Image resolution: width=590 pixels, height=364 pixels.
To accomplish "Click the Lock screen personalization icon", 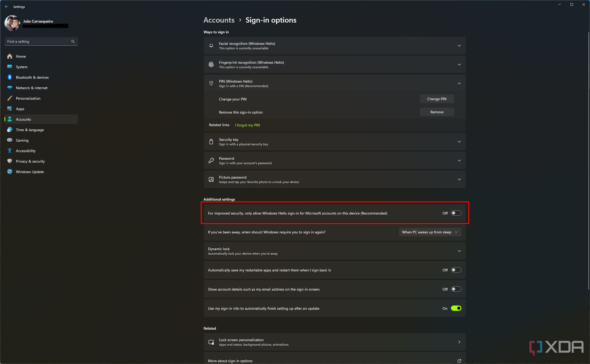I will click(211, 342).
